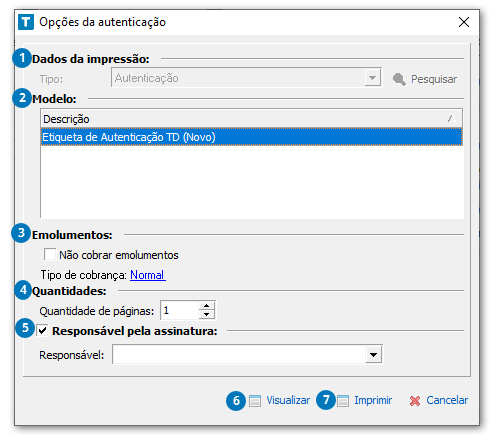Viewport: 493px width, 439px height.
Task: Click the Cancelar button label
Action: pos(447,400)
